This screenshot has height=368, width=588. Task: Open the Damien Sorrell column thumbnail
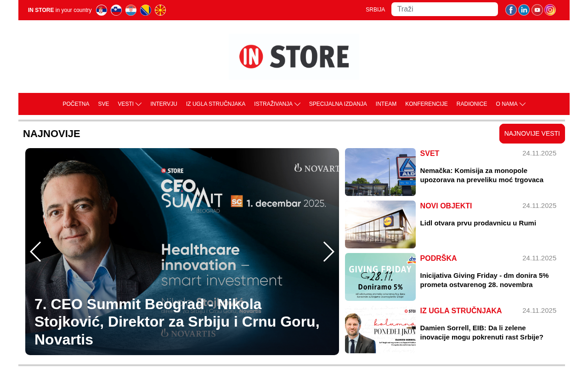pos(380,329)
